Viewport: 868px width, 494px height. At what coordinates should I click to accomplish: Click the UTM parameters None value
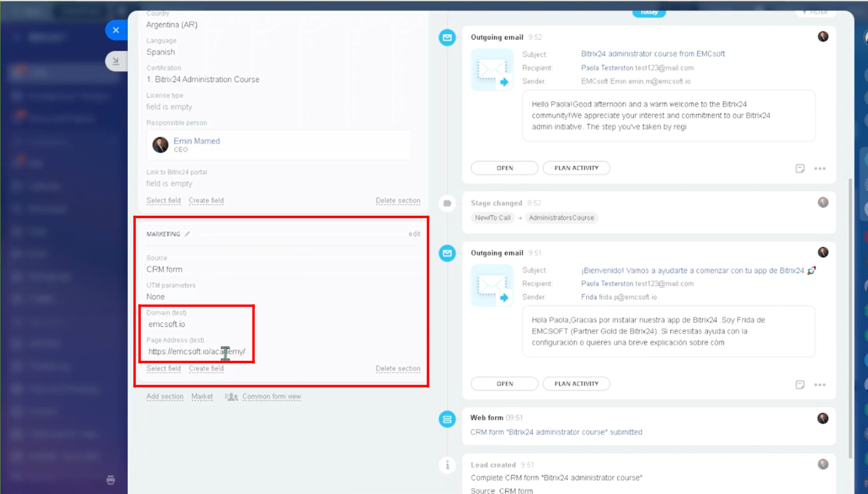pos(155,297)
